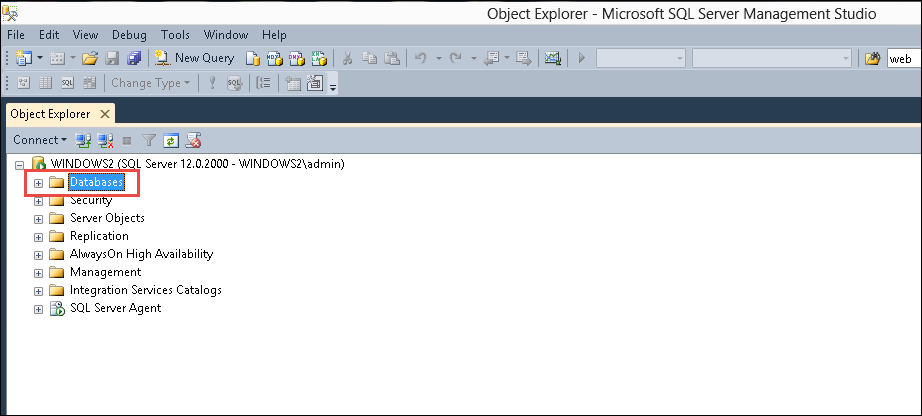Click the Show SQL Pane icon
Viewport: 922px width, 416px height.
click(68, 83)
